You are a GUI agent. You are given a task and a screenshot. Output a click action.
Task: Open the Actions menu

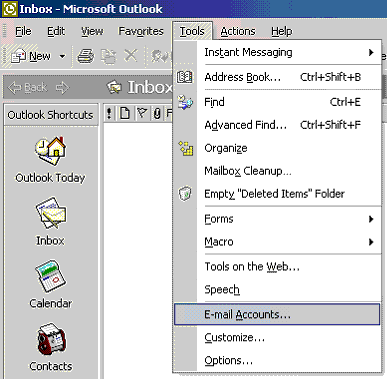pyautogui.click(x=238, y=31)
